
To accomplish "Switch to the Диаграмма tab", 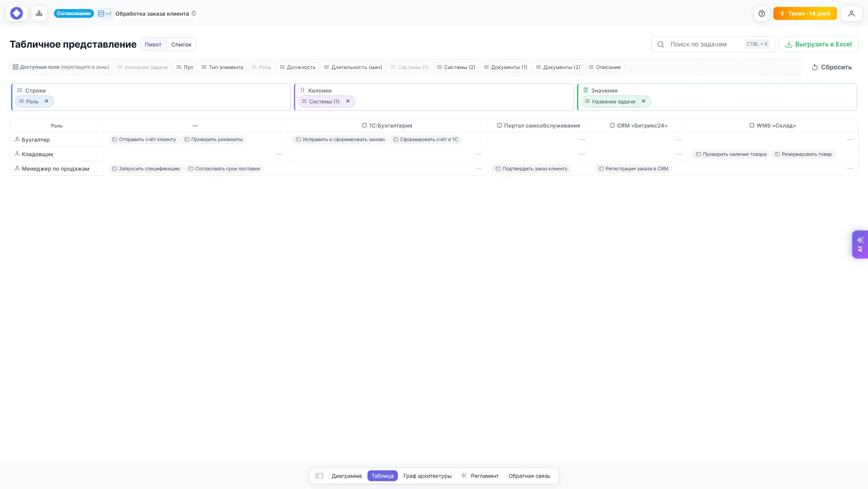I will coord(346,476).
